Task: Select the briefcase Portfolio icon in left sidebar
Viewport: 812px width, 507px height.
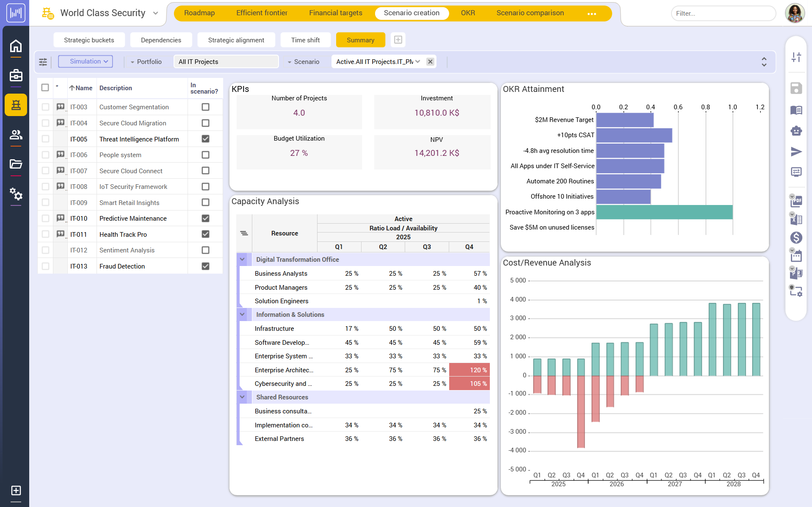Action: [x=16, y=75]
